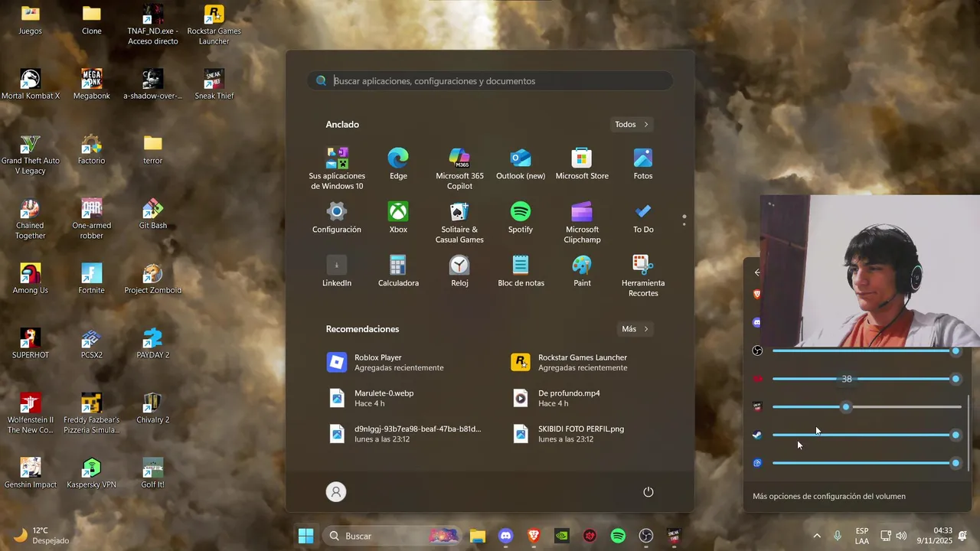
Task: Go to next pinned apps page dot
Action: 684,225
